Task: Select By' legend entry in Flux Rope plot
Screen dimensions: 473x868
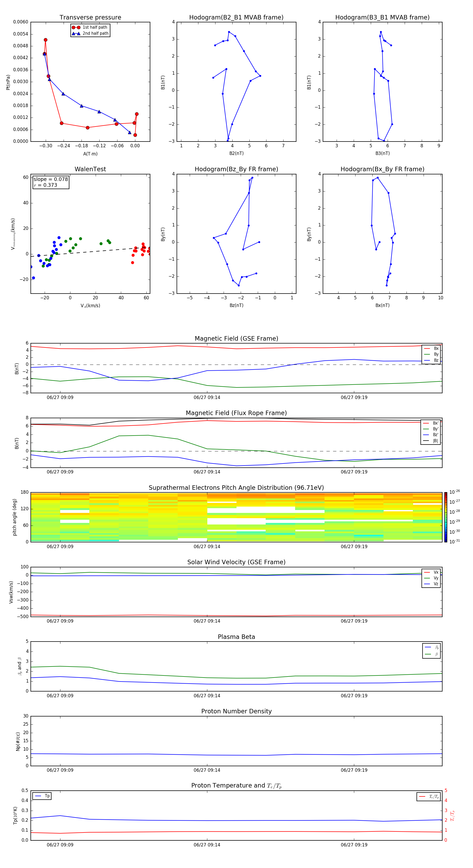Action: [x=431, y=429]
